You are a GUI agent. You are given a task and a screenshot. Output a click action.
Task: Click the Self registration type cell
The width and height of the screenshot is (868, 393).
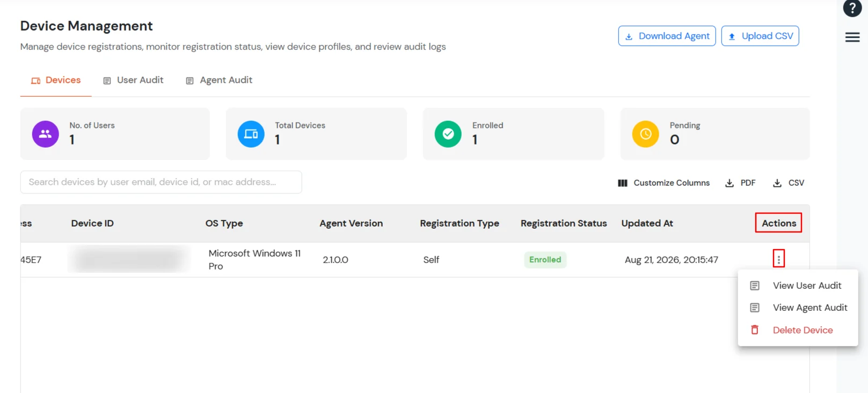coord(431,260)
